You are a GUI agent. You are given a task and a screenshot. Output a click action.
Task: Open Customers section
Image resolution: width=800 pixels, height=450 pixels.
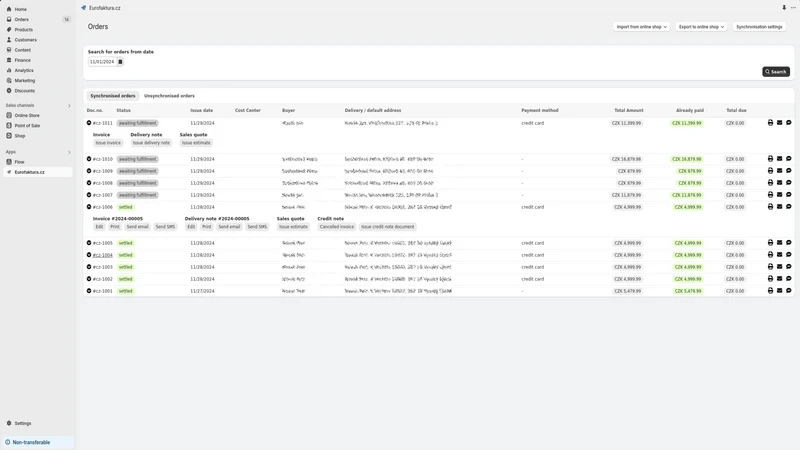26,40
